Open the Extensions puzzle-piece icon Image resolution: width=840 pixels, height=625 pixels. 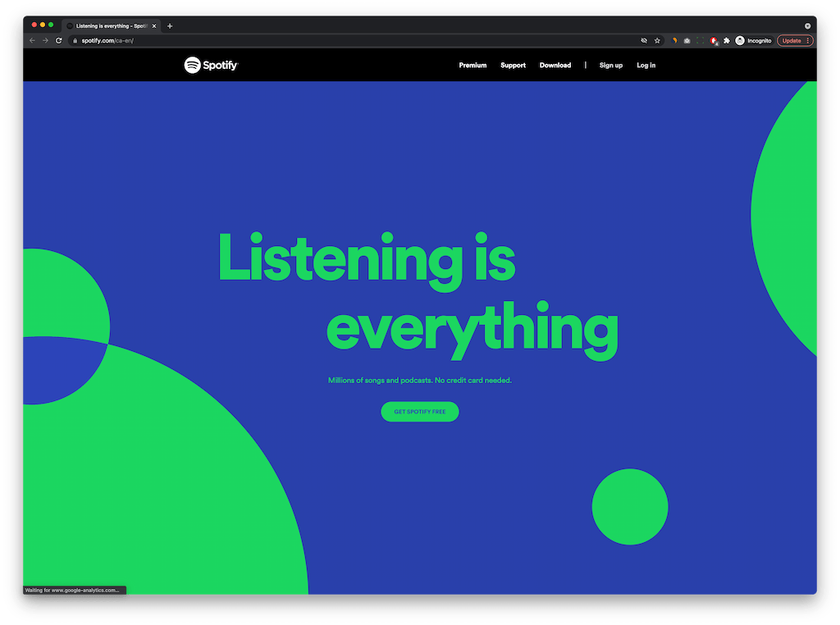click(x=726, y=40)
